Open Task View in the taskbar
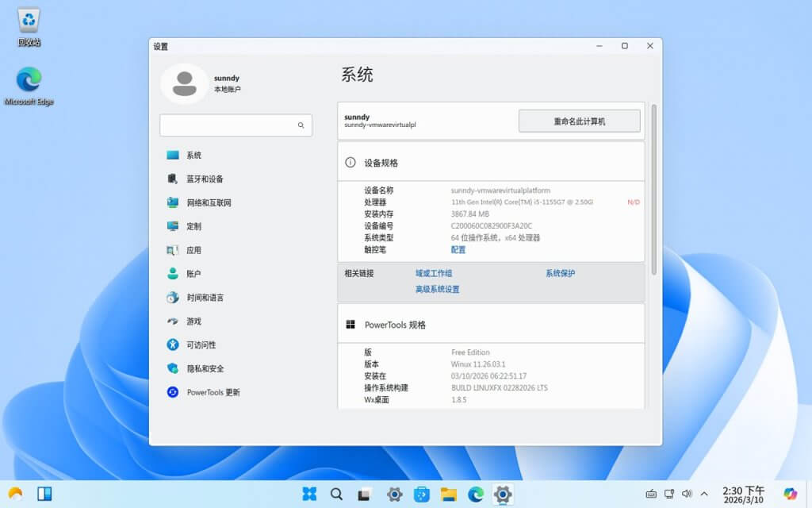Viewport: 812px width, 508px height. coord(364,495)
